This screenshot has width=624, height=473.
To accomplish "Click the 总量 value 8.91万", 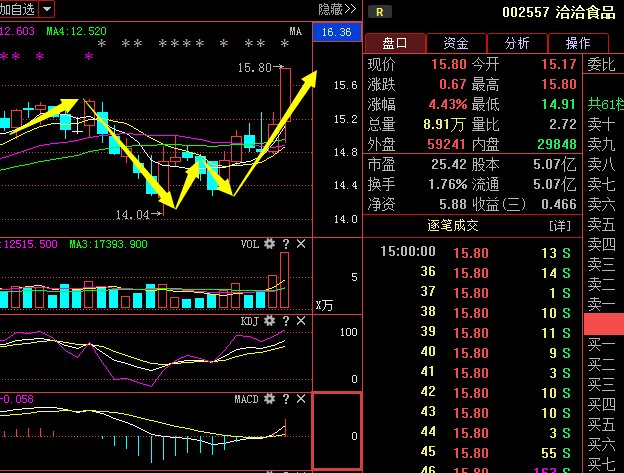I will click(x=444, y=125).
